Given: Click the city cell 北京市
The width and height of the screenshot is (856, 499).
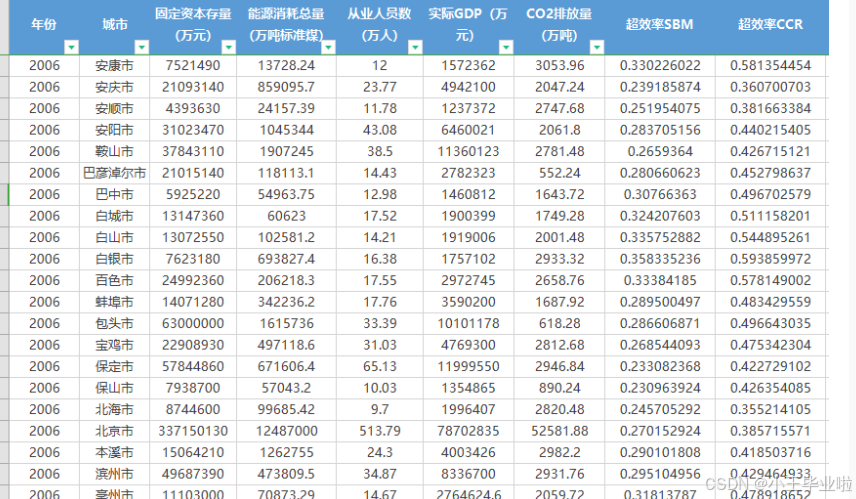Looking at the screenshot, I should (x=115, y=431).
